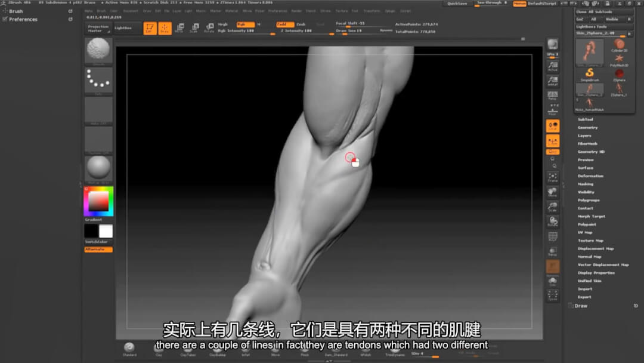
Task: Open Projection Master
Action: (x=98, y=29)
